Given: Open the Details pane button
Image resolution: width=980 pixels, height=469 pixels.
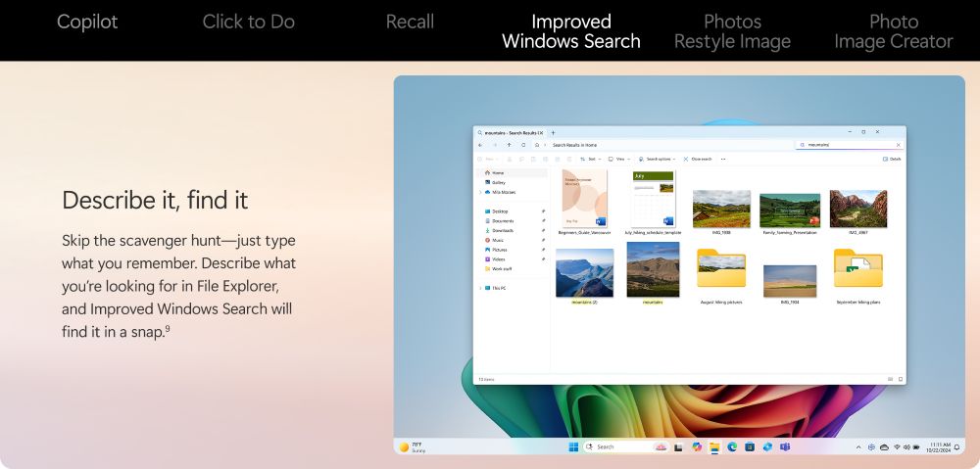Looking at the screenshot, I should click(x=892, y=159).
